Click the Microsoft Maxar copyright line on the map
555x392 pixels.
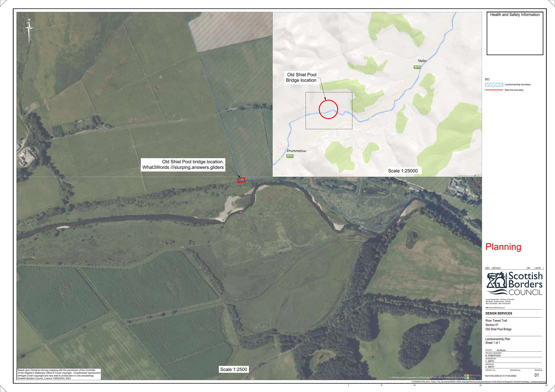(x=426, y=377)
